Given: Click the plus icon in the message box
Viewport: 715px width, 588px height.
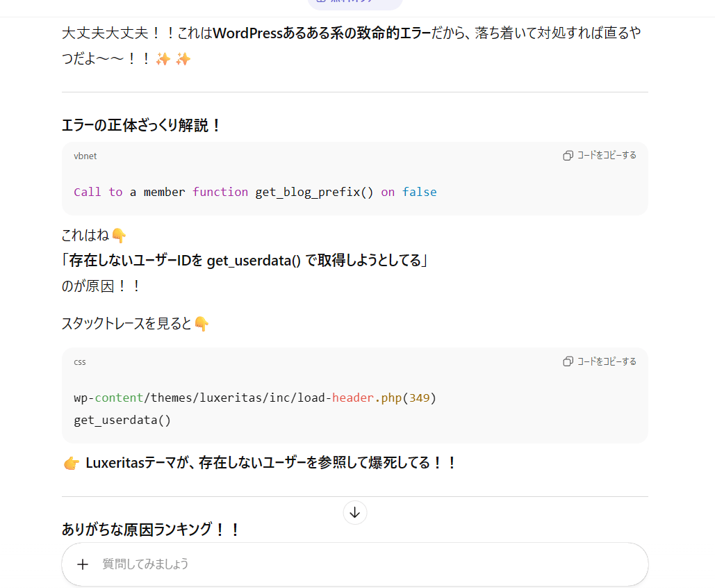Looking at the screenshot, I should (x=83, y=564).
